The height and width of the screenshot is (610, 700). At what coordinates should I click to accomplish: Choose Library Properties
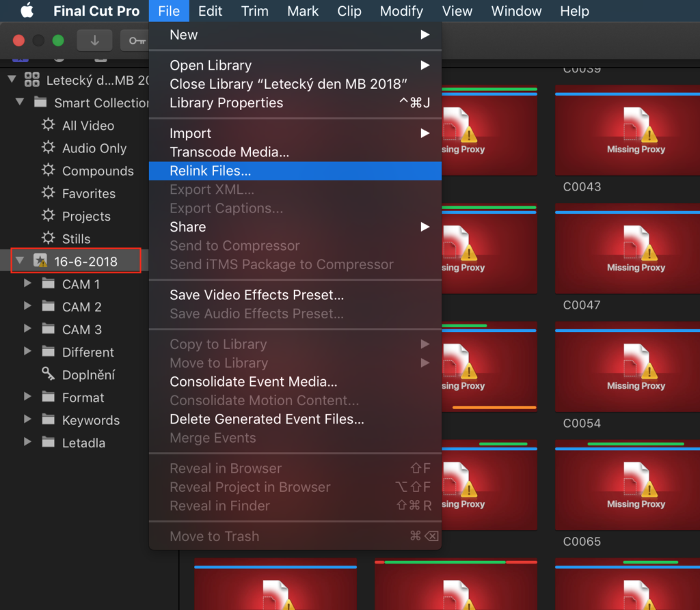click(x=295, y=102)
